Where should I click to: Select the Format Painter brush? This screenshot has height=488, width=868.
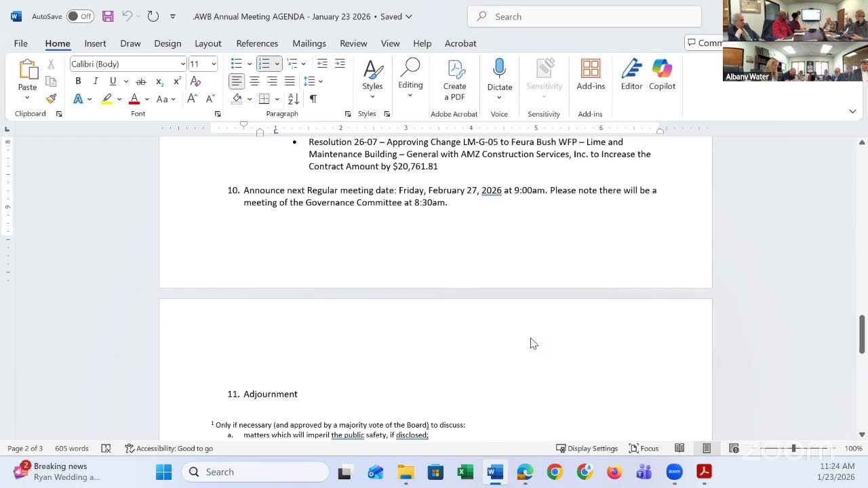point(51,99)
